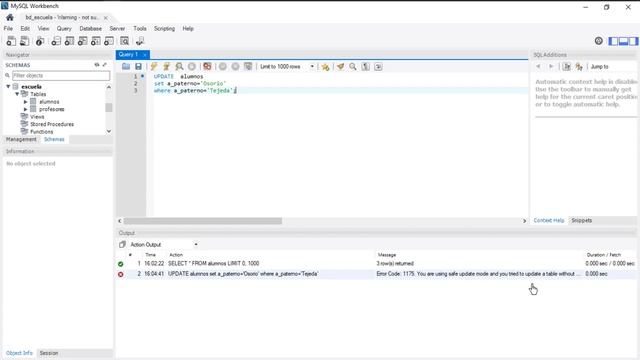
Task: Collapse the Tables node
Action: coord(17,94)
